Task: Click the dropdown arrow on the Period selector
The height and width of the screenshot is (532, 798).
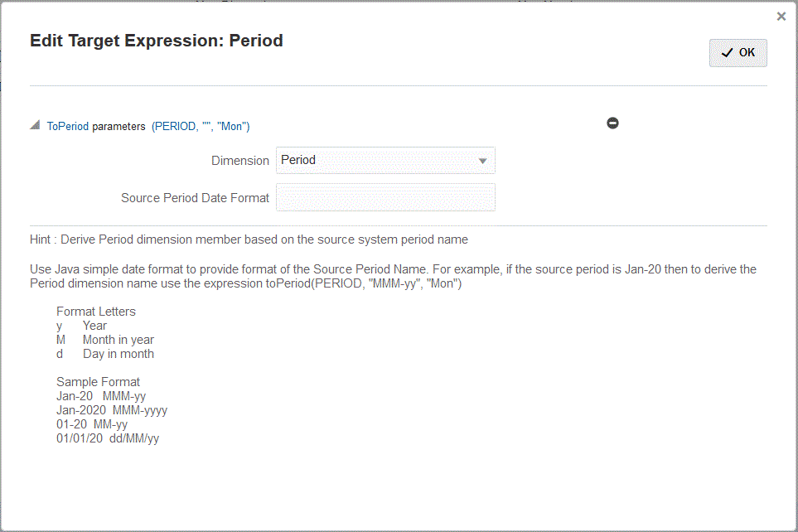Action: point(482,160)
